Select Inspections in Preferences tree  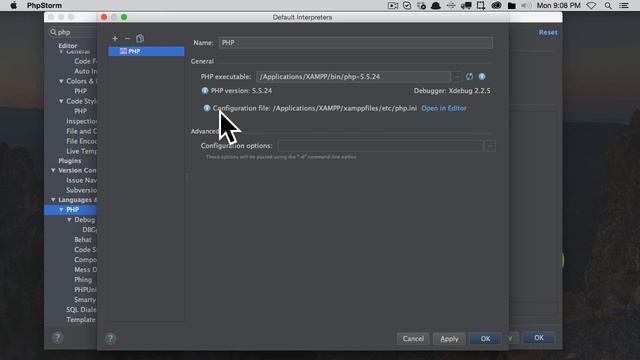point(81,121)
